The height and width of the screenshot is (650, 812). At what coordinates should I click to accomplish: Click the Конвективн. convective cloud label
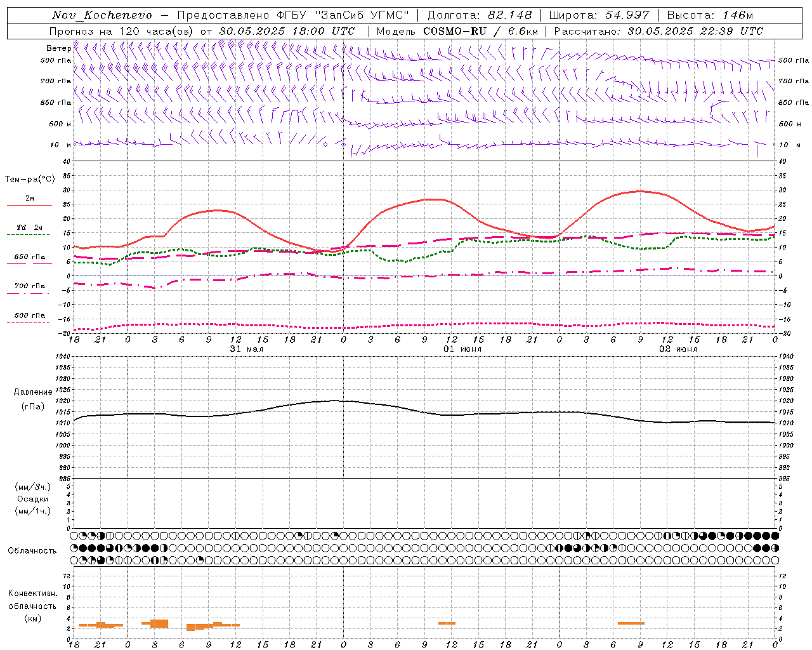click(33, 594)
